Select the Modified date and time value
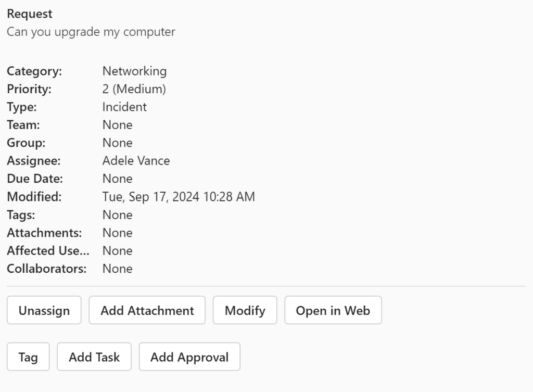 pyautogui.click(x=179, y=197)
